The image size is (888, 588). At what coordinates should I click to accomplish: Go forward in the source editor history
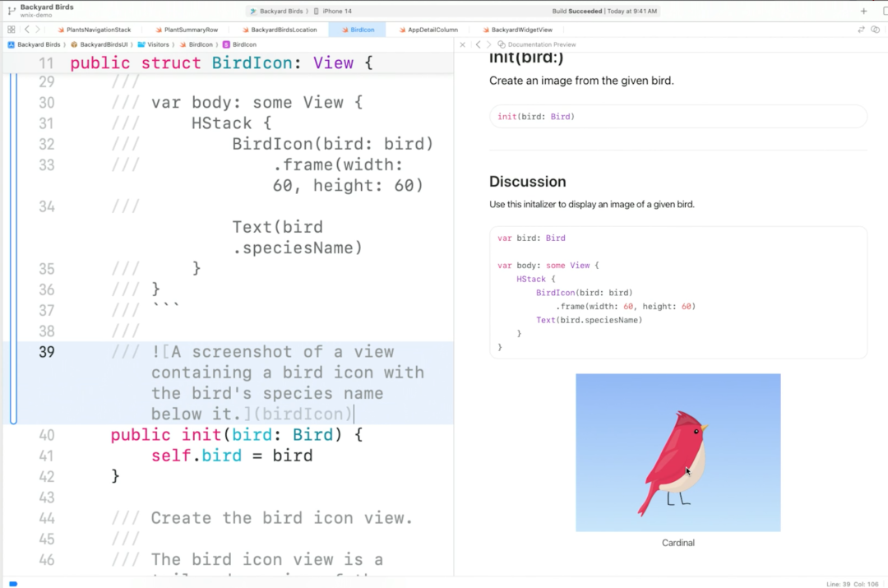[38, 30]
